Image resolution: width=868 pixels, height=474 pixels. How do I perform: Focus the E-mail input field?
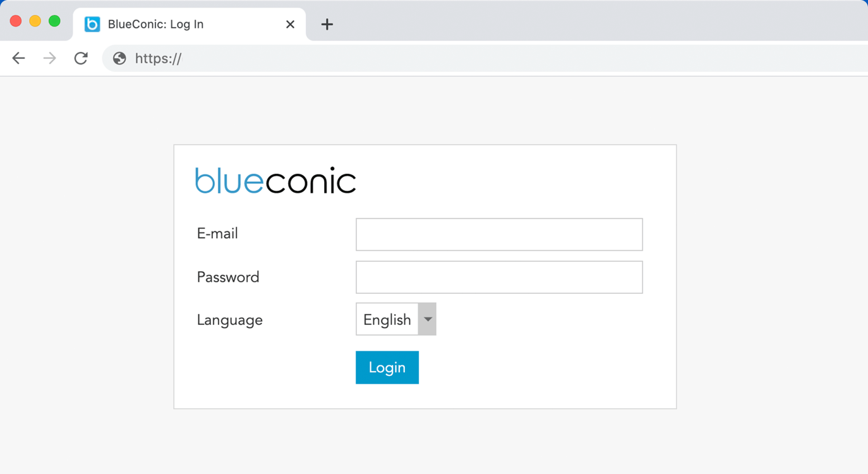coord(499,234)
